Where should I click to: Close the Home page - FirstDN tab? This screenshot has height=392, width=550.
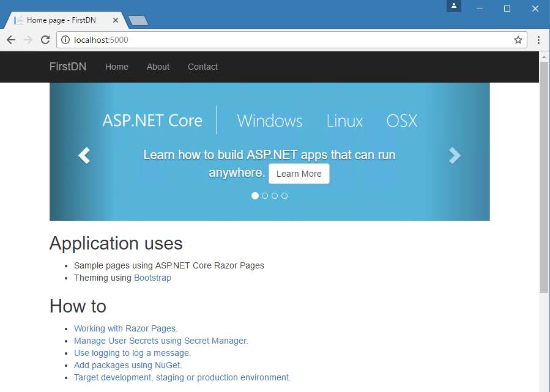(x=116, y=20)
